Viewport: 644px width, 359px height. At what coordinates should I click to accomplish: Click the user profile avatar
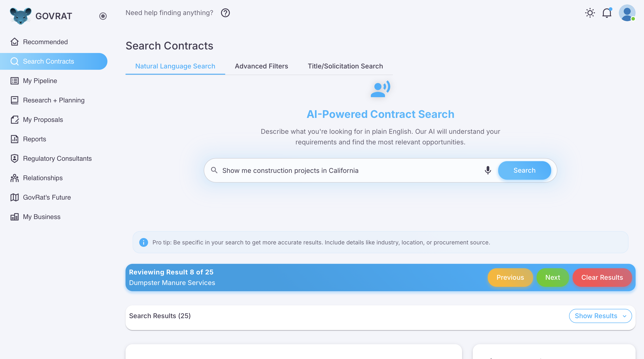pos(627,13)
